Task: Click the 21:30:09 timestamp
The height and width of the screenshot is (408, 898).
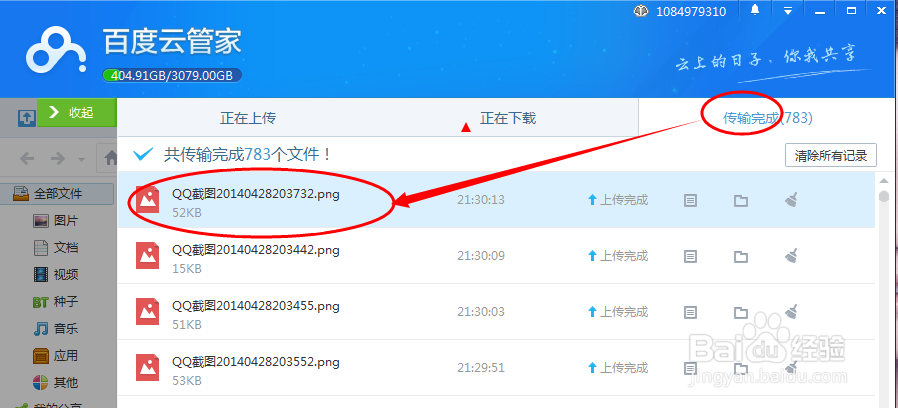Action: point(480,256)
